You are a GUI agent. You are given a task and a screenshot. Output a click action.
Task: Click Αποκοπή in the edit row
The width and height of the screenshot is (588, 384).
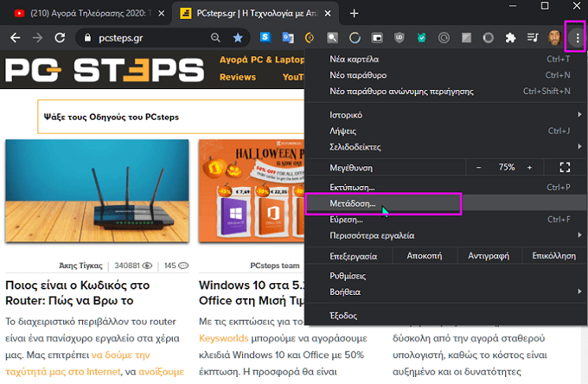(x=425, y=255)
